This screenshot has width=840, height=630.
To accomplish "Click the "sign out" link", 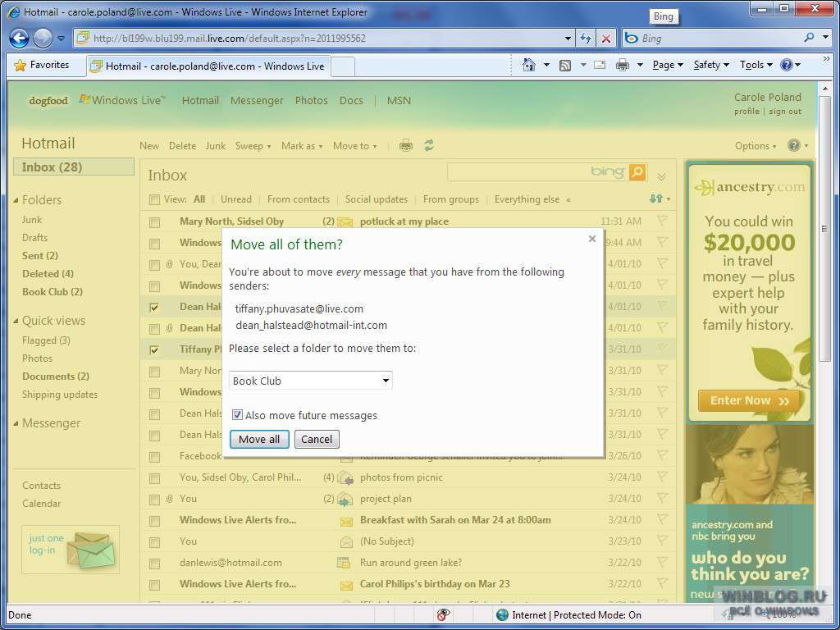I will pos(785,112).
